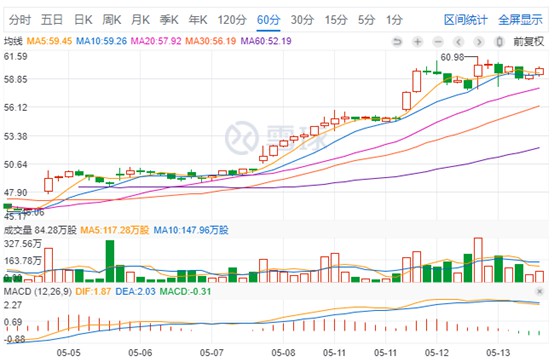This screenshot has width=554, height=362.
Task: Pick the 1分 interval tab
Action: 394,19
